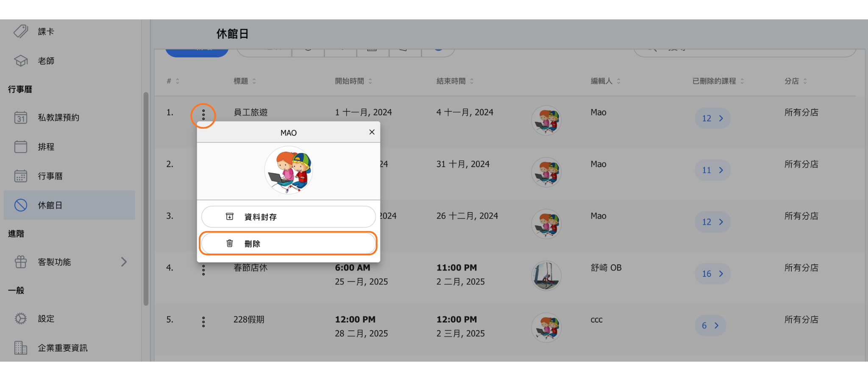Viewport: 868px width, 381px height.
Task: Open 企業重要資訊 building icon
Action: tap(20, 348)
